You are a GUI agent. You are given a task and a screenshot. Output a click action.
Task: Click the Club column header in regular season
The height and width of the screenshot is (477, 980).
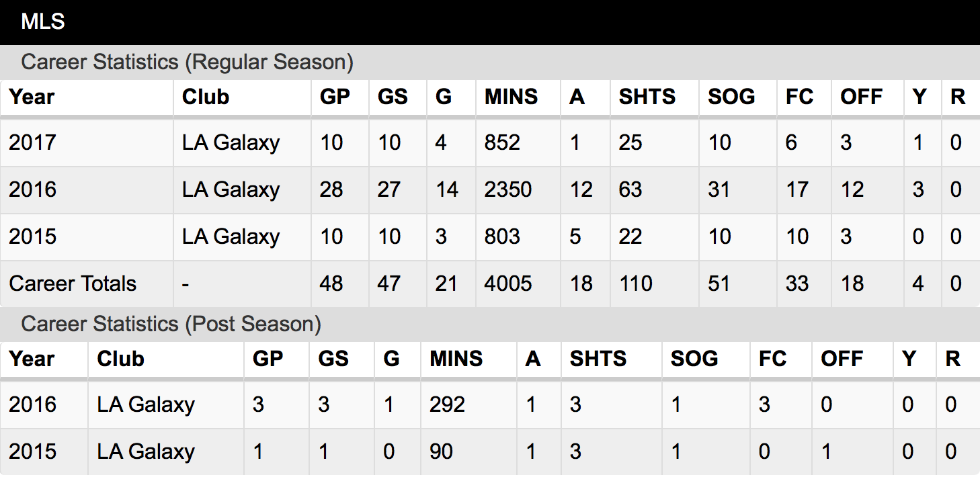pos(206,97)
